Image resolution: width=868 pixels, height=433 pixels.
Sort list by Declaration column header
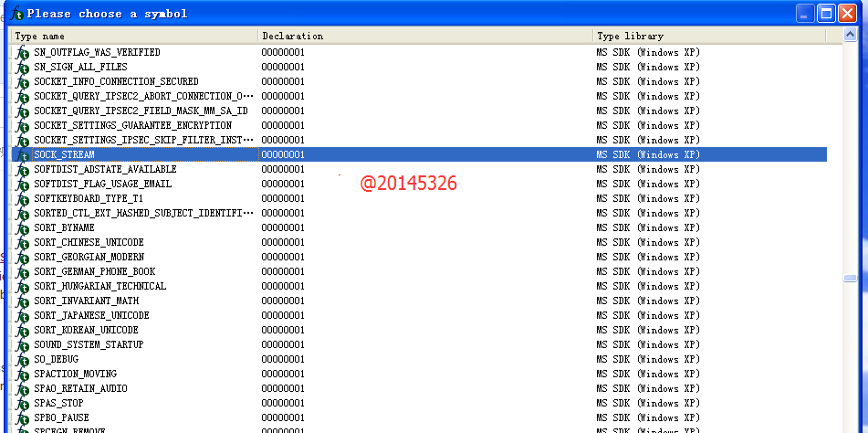point(424,36)
